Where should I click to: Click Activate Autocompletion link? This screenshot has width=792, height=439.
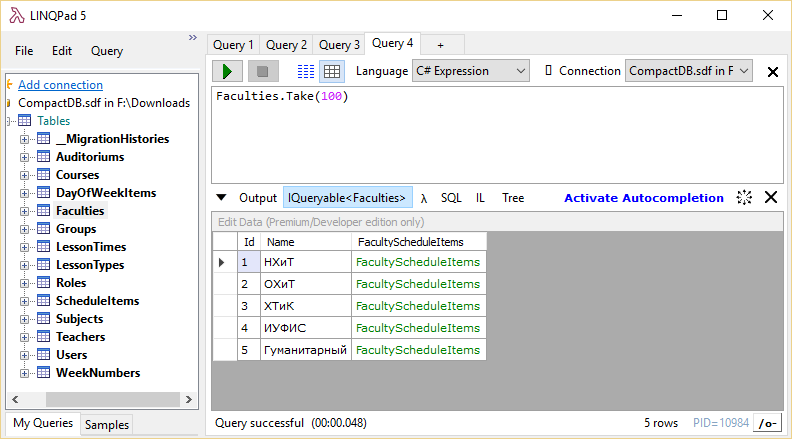[x=644, y=198]
